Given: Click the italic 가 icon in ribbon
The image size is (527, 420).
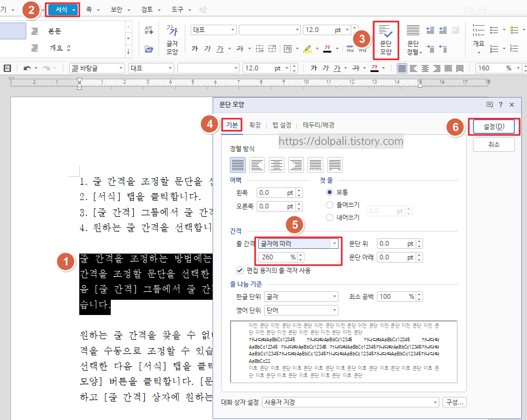Looking at the screenshot, I should [x=207, y=49].
